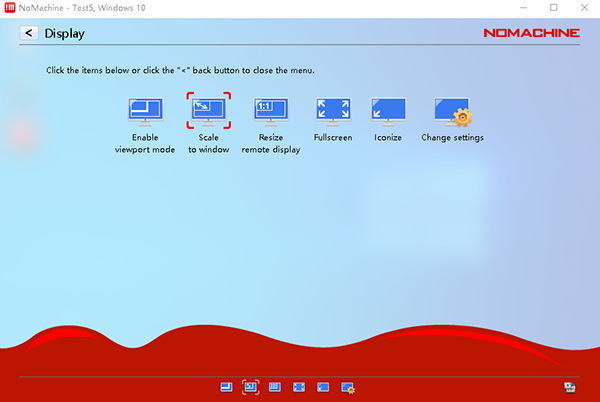Click the back arrow button beside Display
This screenshot has width=600, height=402.
coord(29,34)
